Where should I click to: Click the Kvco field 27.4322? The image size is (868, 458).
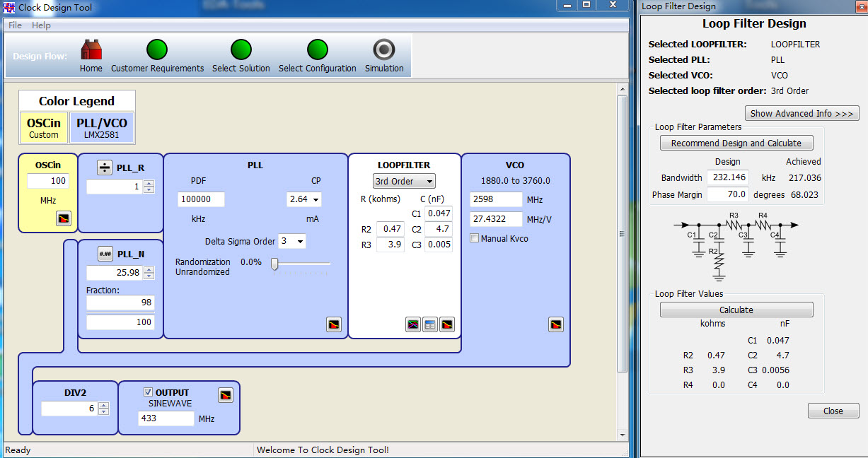[496, 219]
